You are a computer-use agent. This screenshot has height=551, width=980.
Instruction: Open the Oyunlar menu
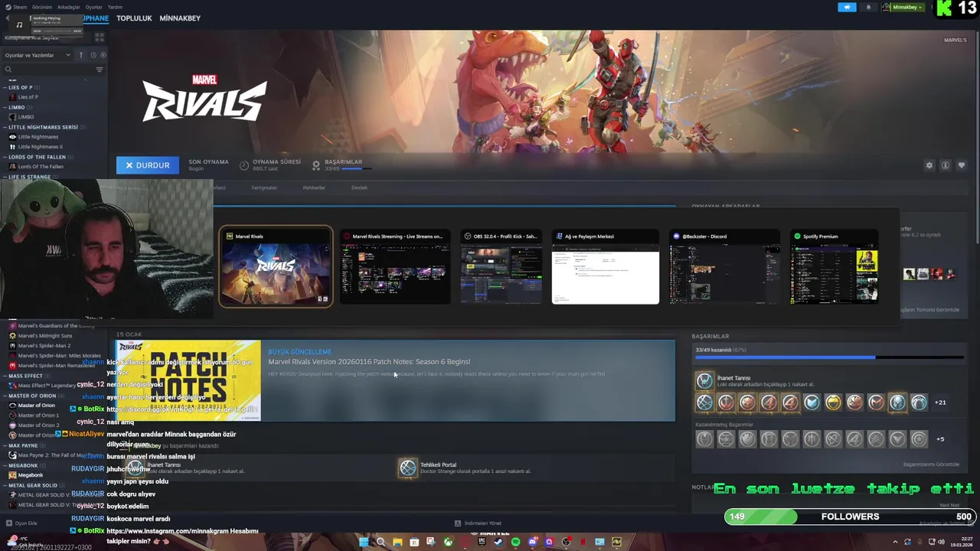point(93,7)
